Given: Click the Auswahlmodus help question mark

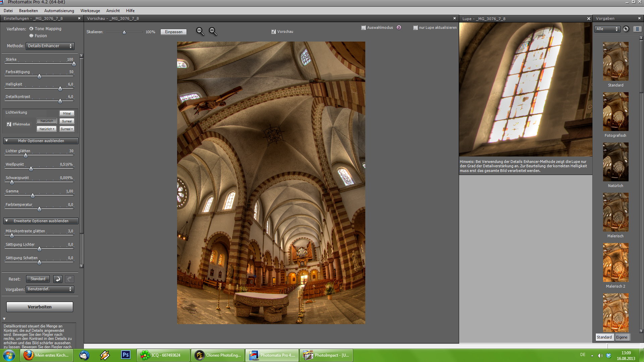Looking at the screenshot, I should click(x=399, y=27).
